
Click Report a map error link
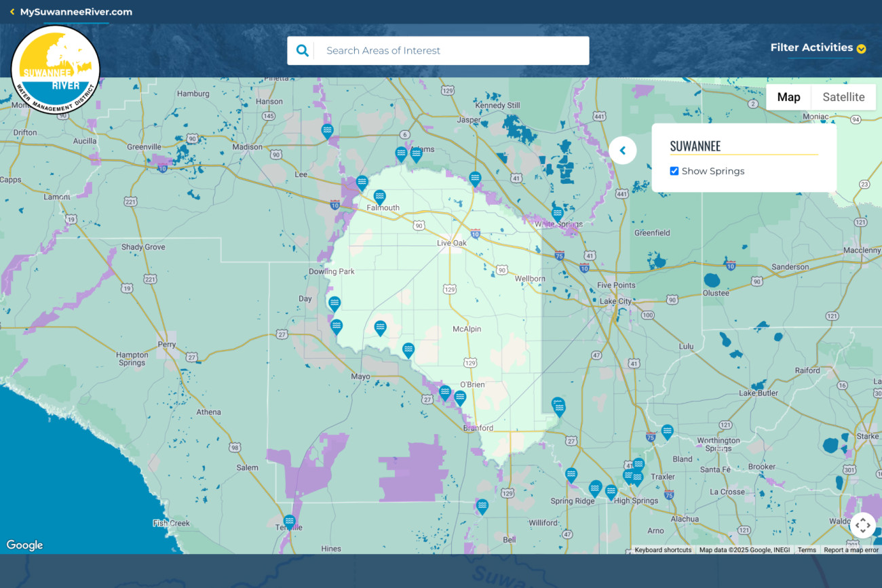[x=851, y=550]
